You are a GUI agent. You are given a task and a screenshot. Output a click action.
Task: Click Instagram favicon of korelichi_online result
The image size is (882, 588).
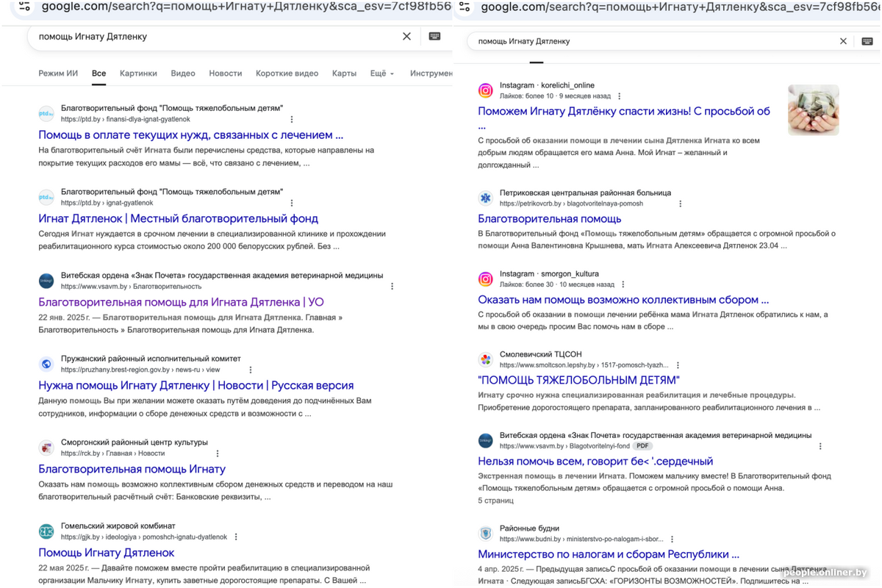[485, 90]
